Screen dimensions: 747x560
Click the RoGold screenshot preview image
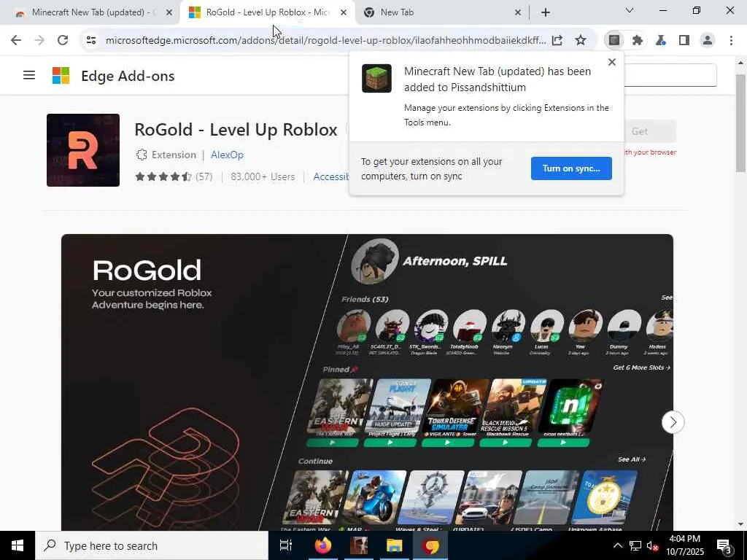click(367, 382)
